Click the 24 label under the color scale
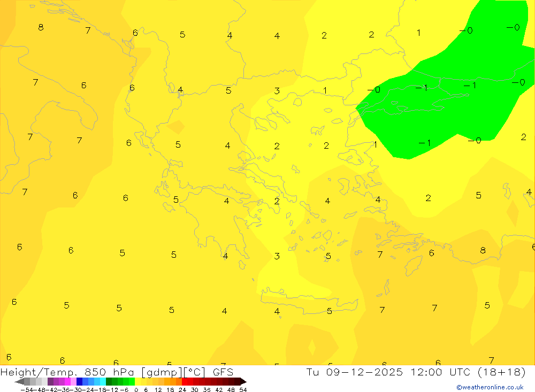This screenshot has height=392, width=535. point(182,390)
